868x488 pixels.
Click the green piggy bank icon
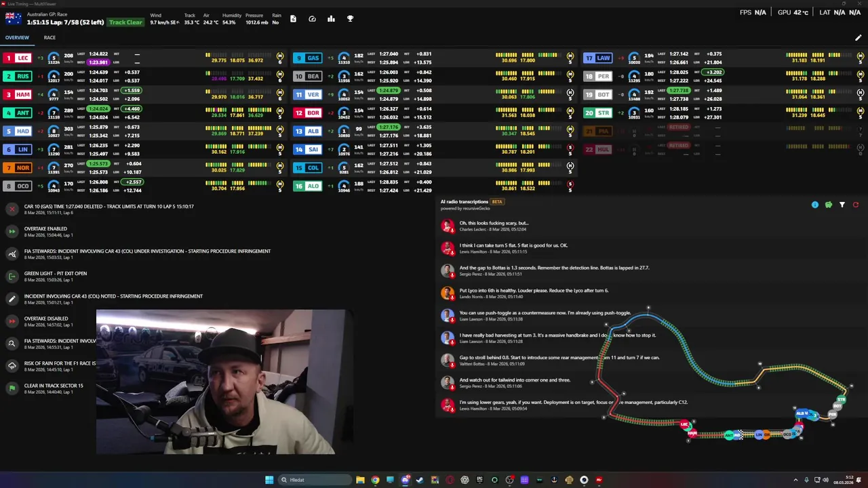[x=829, y=205]
